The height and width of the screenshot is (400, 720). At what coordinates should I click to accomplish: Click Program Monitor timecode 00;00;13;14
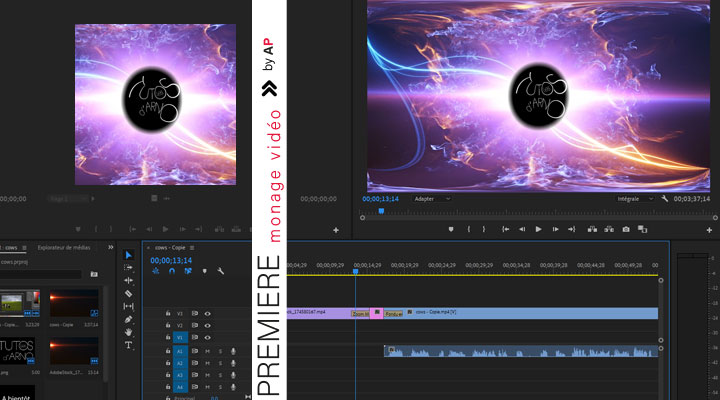coord(381,199)
